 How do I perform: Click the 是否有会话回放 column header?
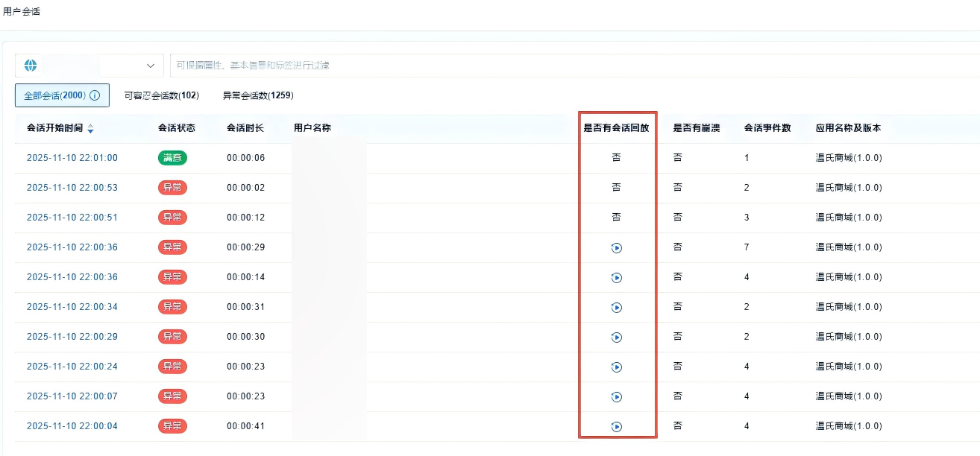[x=616, y=128]
